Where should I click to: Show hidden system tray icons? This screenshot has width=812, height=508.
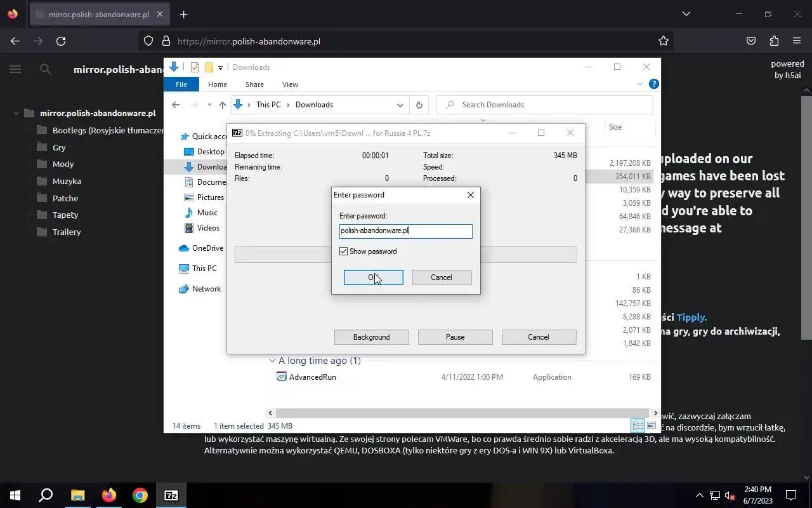[700, 495]
